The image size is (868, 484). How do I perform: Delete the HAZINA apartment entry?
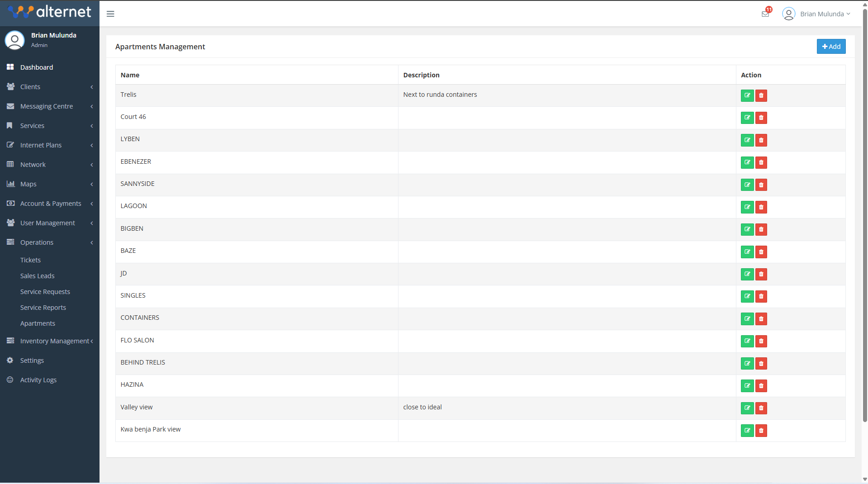click(761, 386)
